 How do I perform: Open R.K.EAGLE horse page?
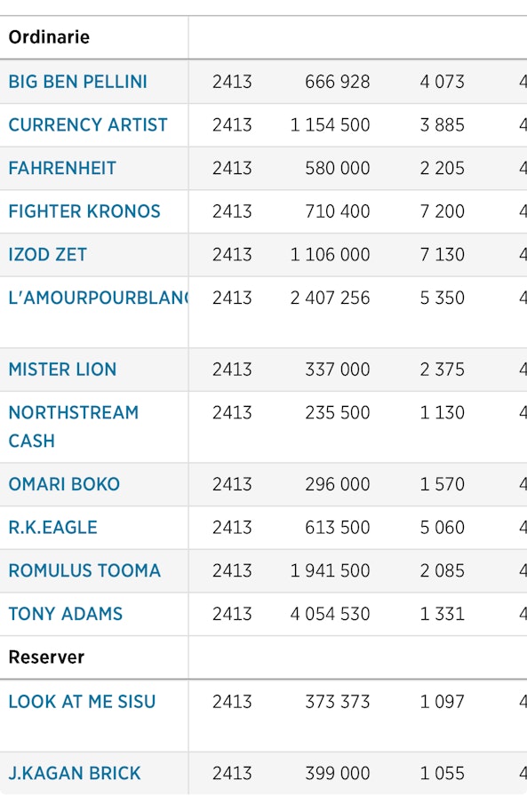coord(52,527)
